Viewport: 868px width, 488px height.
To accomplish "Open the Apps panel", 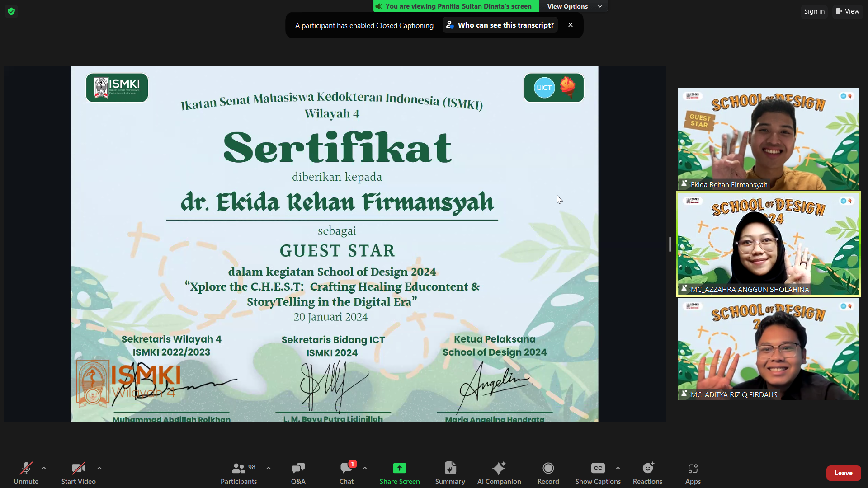I will click(693, 473).
